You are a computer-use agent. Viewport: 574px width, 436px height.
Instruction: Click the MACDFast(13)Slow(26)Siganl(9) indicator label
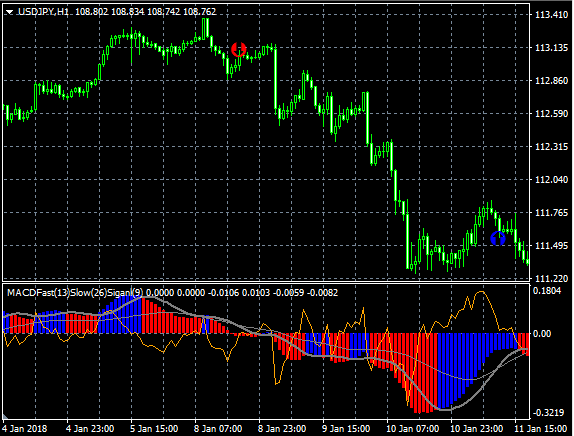pyautogui.click(x=75, y=292)
